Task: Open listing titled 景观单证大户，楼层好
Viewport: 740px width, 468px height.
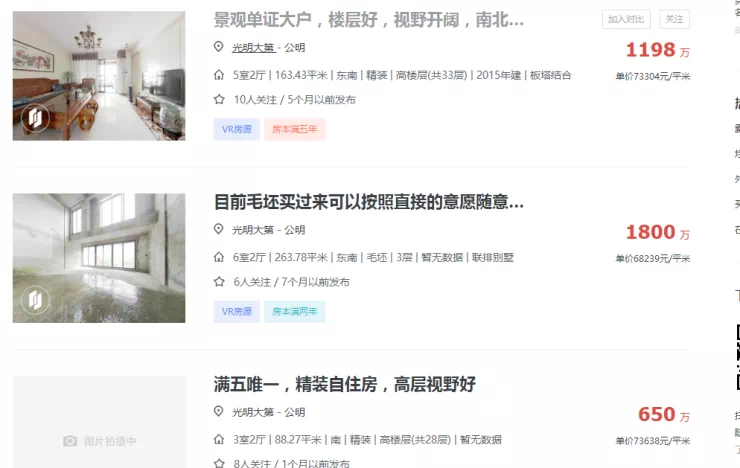Action: click(369, 20)
